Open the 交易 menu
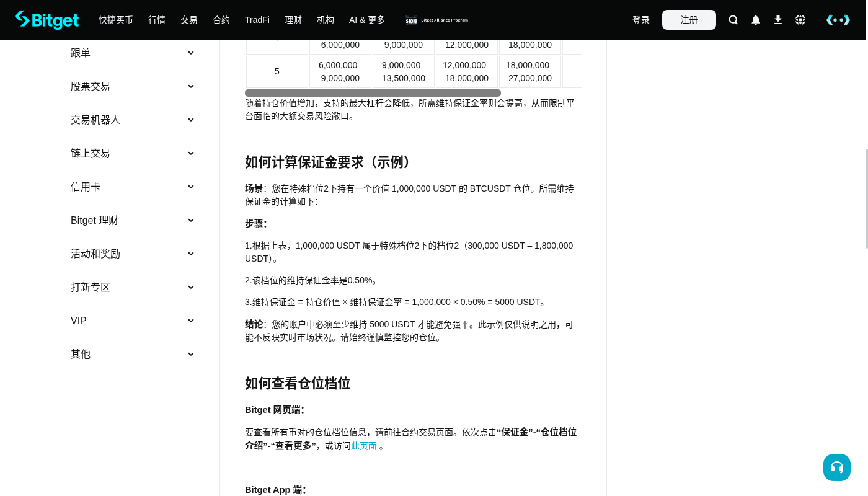The width and height of the screenshot is (868, 496). click(189, 20)
